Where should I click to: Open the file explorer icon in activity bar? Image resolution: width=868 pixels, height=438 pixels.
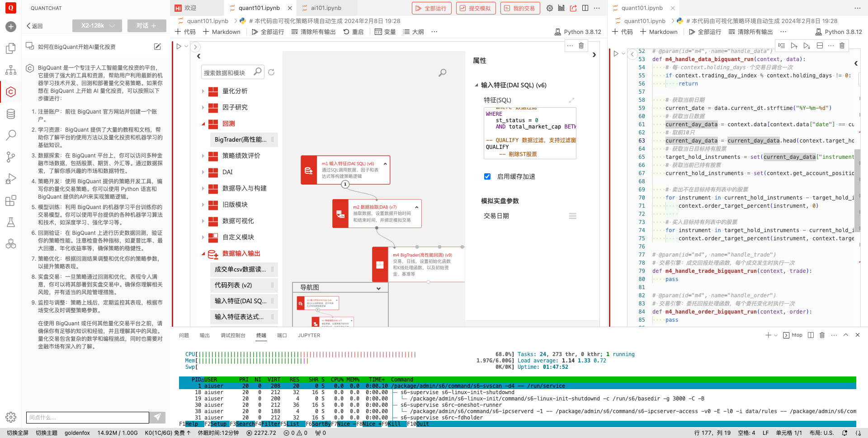11,48
